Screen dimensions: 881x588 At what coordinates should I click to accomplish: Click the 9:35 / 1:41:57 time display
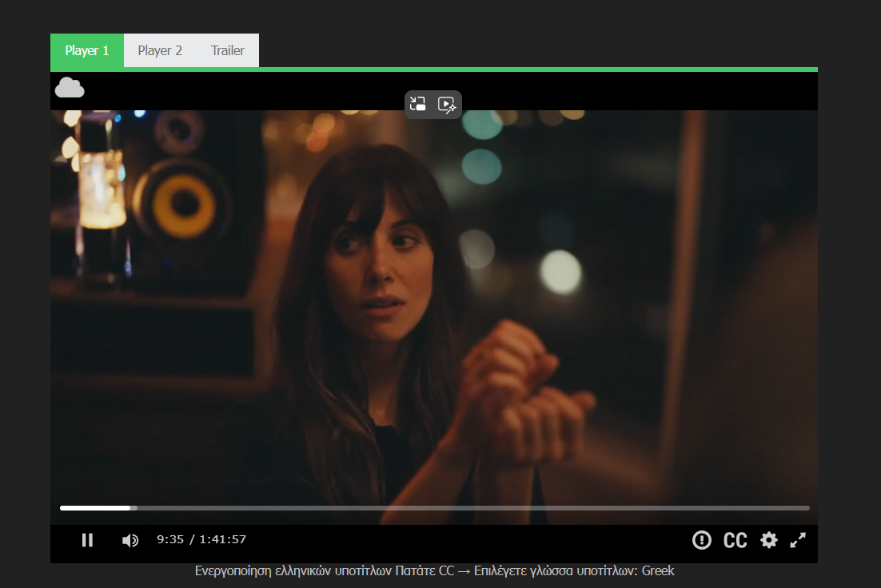(201, 539)
